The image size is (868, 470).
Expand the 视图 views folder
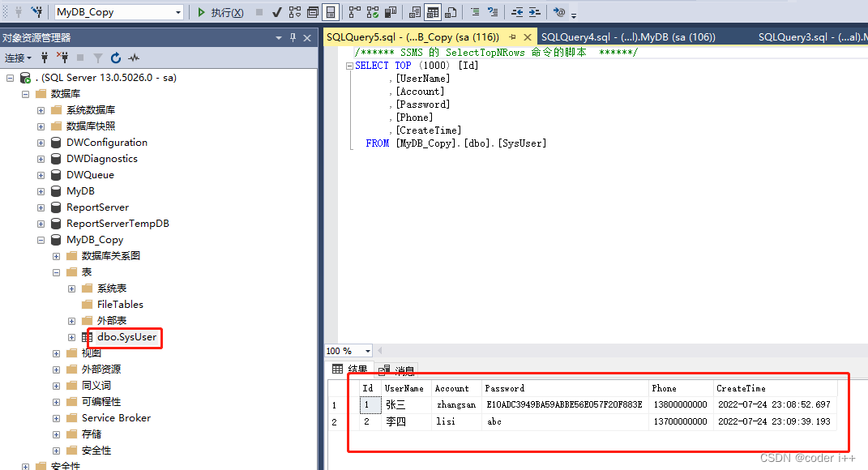pos(57,353)
